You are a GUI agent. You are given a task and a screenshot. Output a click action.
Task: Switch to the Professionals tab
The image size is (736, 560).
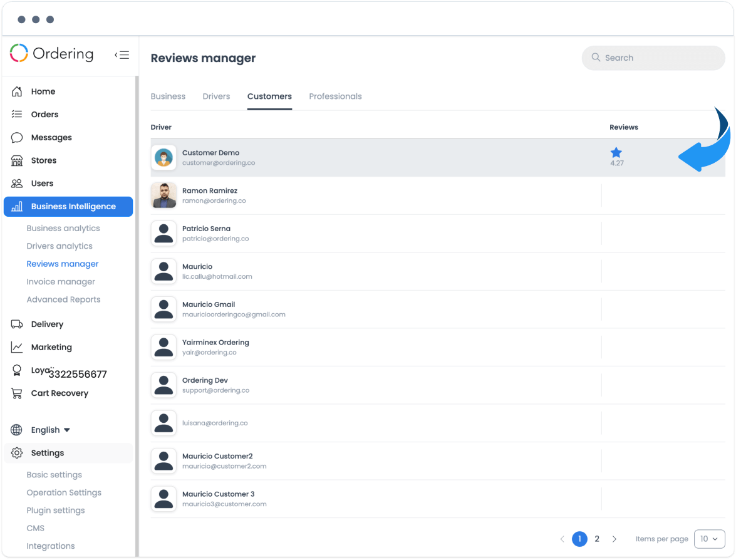[335, 96]
